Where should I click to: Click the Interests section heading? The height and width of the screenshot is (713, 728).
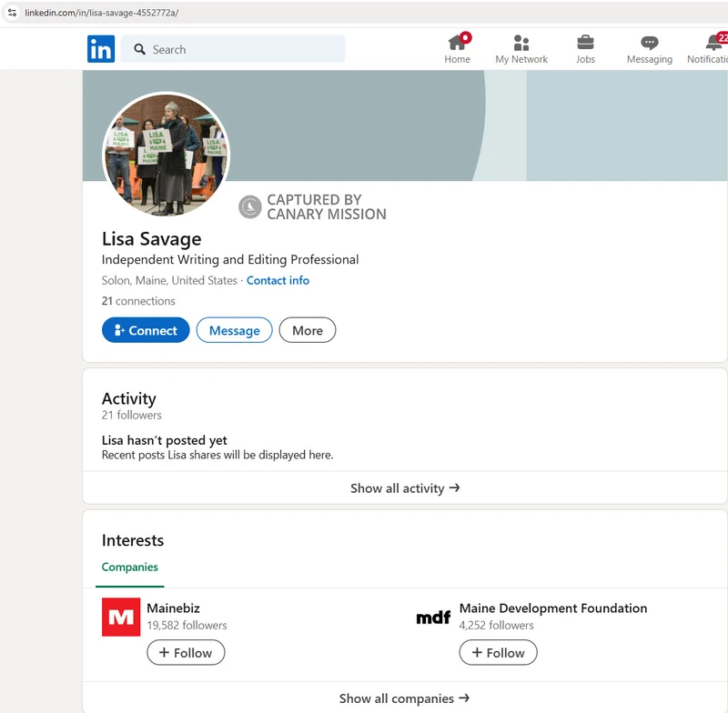tap(132, 540)
